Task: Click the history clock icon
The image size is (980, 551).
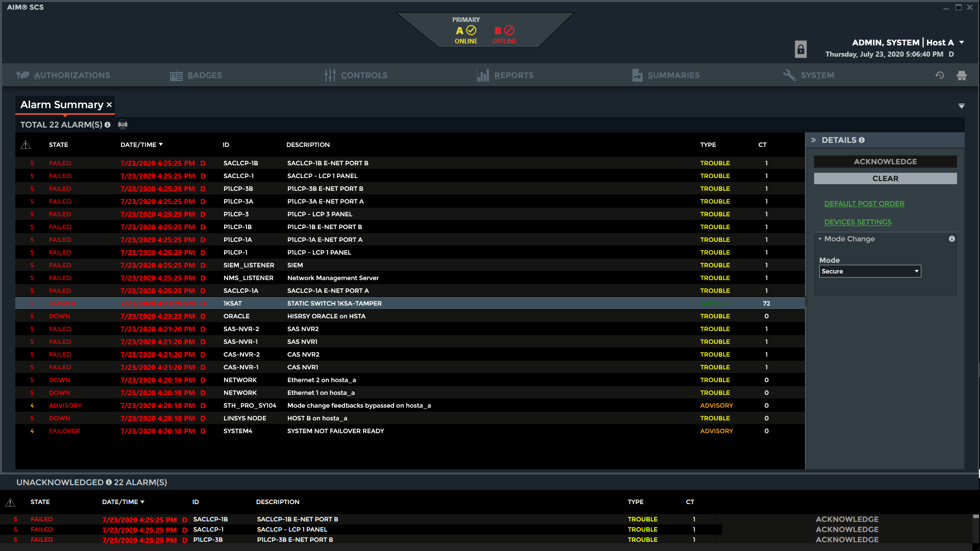Action: pos(939,76)
